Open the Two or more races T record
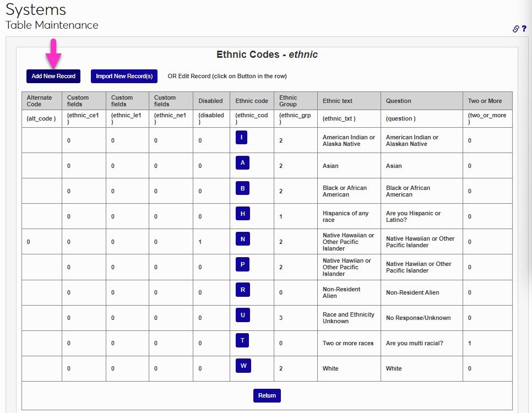Viewport: 532px width, 413px height. click(x=242, y=340)
